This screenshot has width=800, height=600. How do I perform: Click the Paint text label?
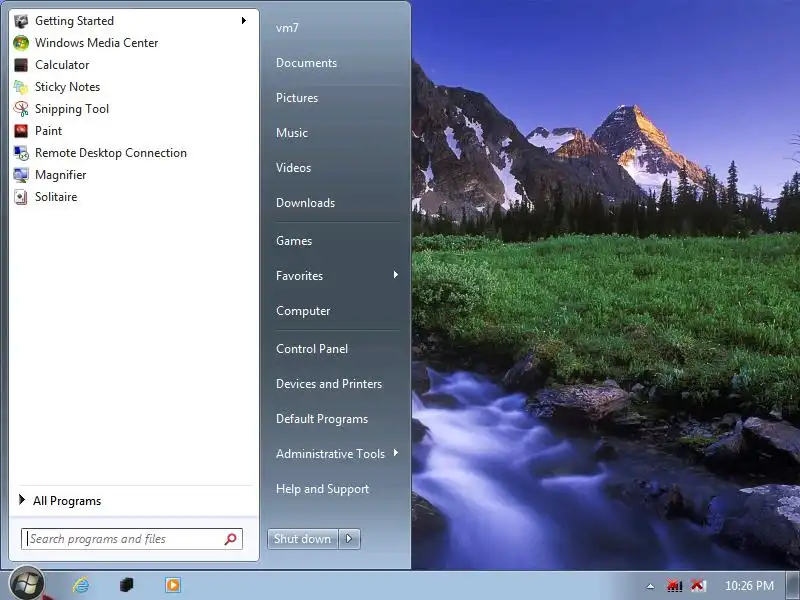[48, 131]
